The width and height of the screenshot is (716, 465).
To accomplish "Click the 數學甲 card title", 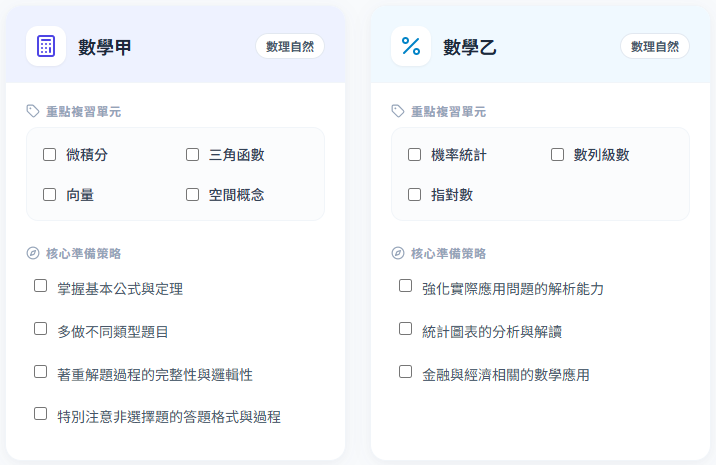I will pos(105,47).
